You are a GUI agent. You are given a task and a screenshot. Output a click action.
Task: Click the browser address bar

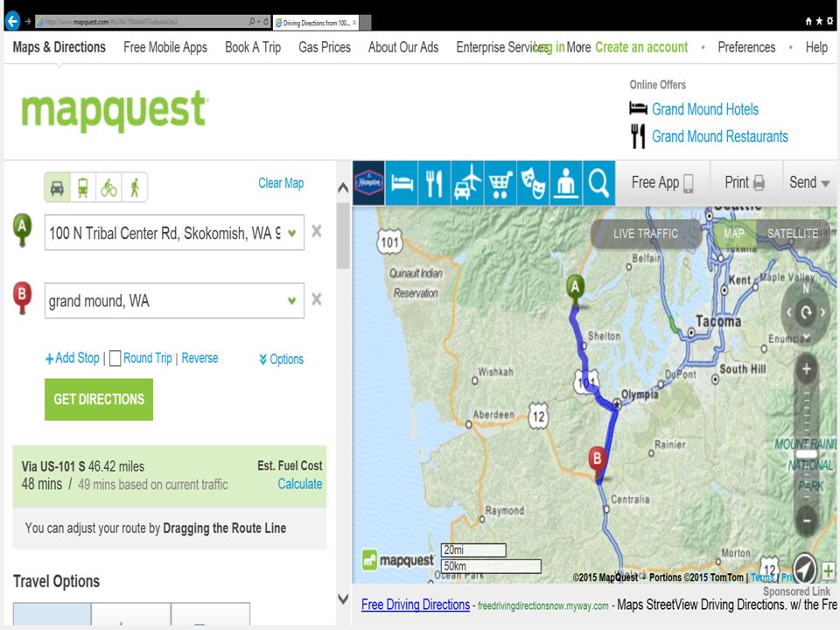click(144, 22)
